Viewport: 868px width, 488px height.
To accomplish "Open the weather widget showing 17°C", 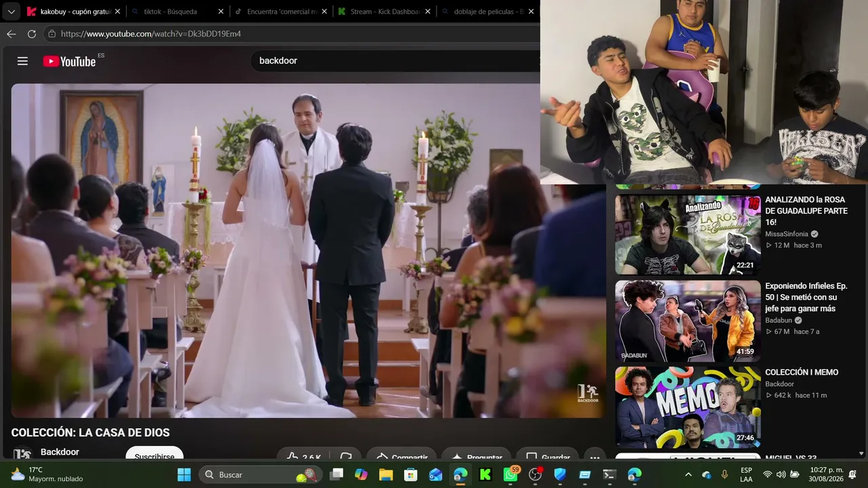I will tap(46, 474).
